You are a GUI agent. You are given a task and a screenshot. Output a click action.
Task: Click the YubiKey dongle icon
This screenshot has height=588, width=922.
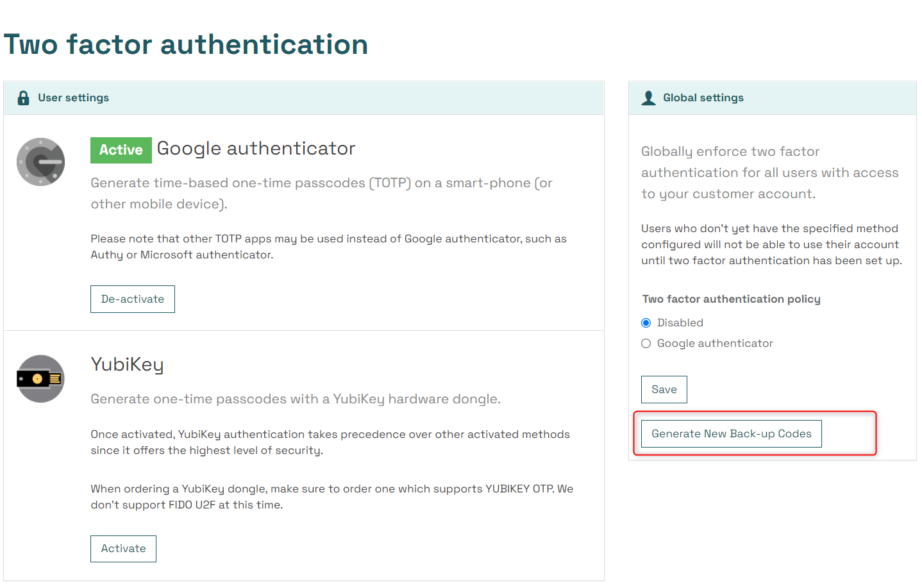[x=40, y=379]
